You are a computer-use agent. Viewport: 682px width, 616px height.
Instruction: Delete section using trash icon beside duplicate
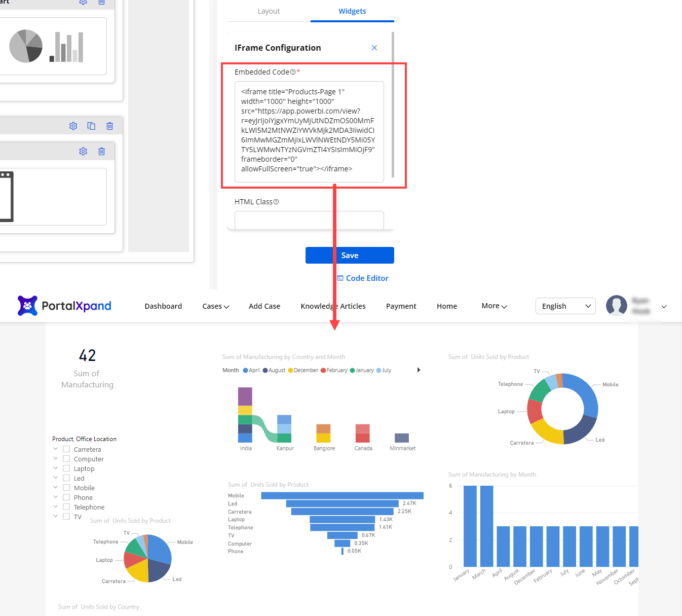pyautogui.click(x=109, y=126)
